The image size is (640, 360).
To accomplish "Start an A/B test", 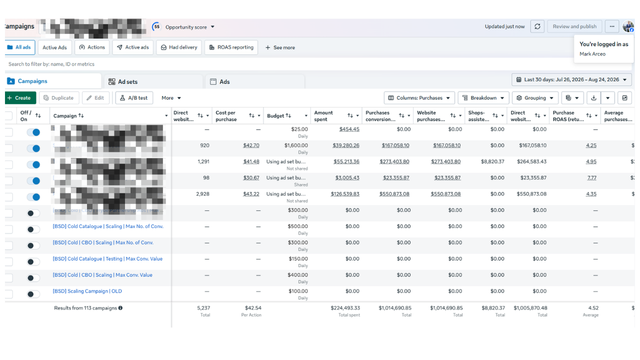I will (x=134, y=98).
